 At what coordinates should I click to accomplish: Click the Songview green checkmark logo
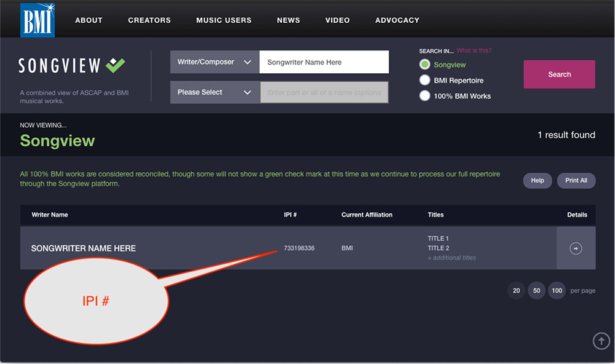point(115,65)
